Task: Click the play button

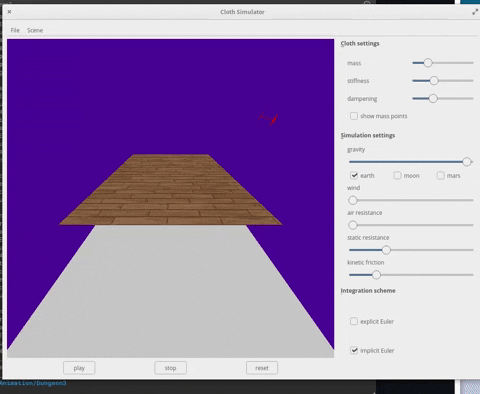Action: pyautogui.click(x=79, y=368)
